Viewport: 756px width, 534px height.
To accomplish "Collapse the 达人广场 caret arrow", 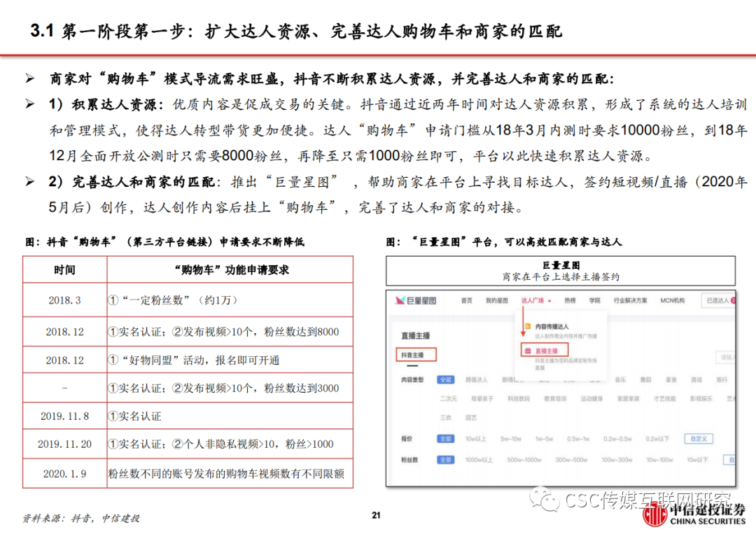I will coord(549,301).
